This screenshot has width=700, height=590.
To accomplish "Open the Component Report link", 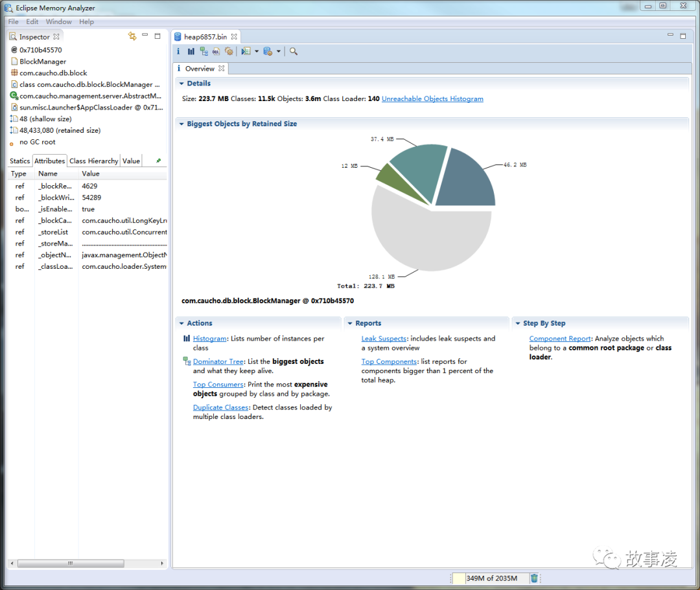I will pos(560,339).
